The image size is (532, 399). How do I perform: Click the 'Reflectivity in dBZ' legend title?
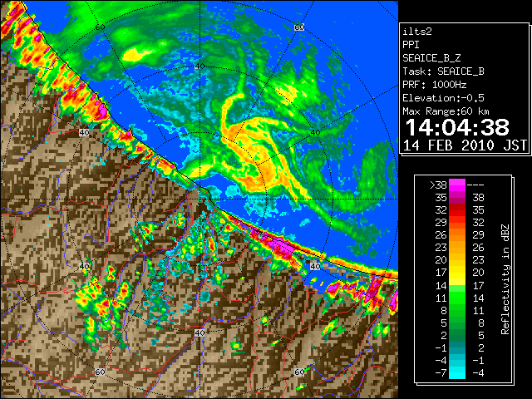pyautogui.click(x=505, y=279)
